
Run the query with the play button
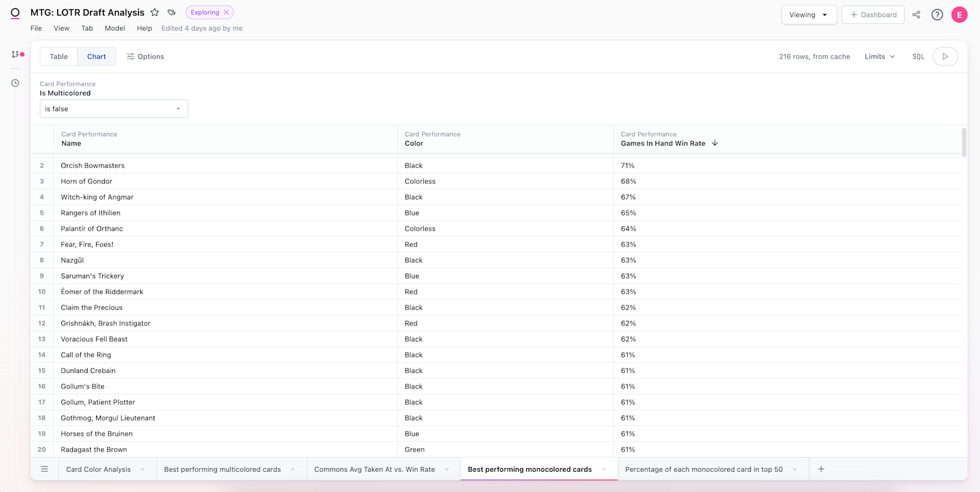pyautogui.click(x=945, y=56)
